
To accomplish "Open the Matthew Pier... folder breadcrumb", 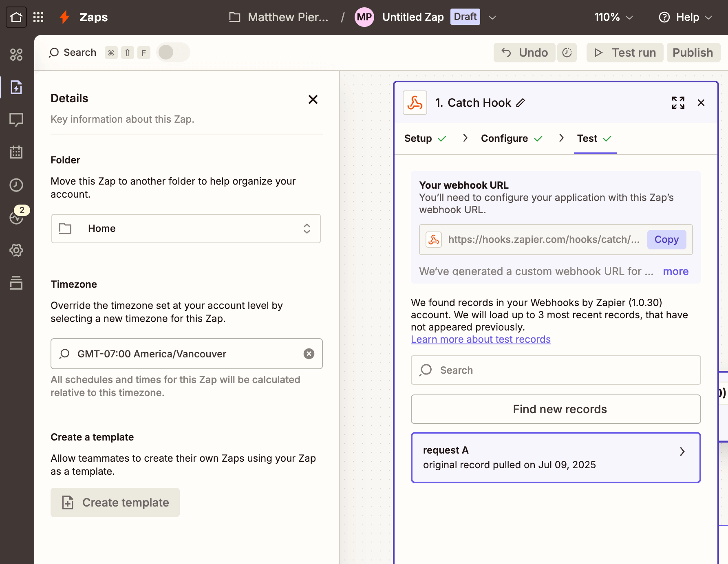I will coord(279,17).
